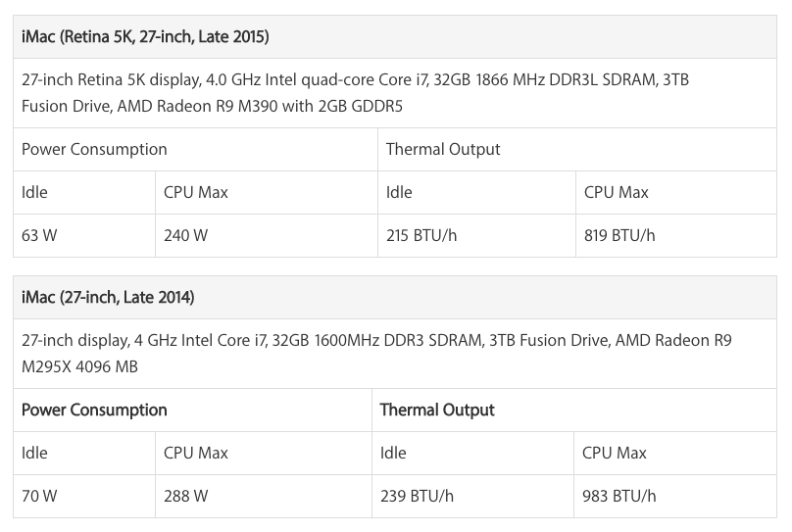Image resolution: width=792 pixels, height=532 pixels.
Task: Click CPU Max label under 2015 Thermal Output
Action: pos(617,192)
